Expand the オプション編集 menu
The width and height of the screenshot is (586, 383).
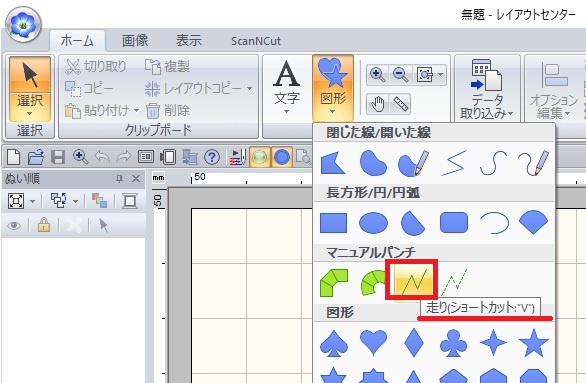tap(553, 89)
